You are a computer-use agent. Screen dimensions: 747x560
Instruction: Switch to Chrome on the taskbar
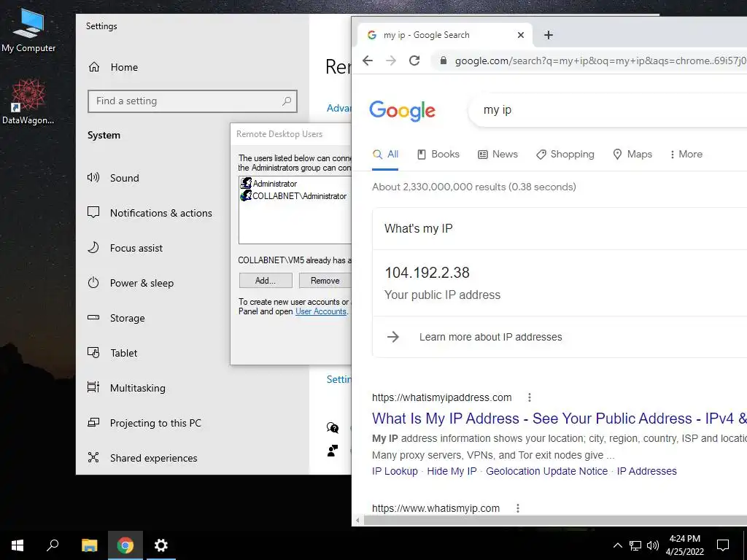click(125, 545)
